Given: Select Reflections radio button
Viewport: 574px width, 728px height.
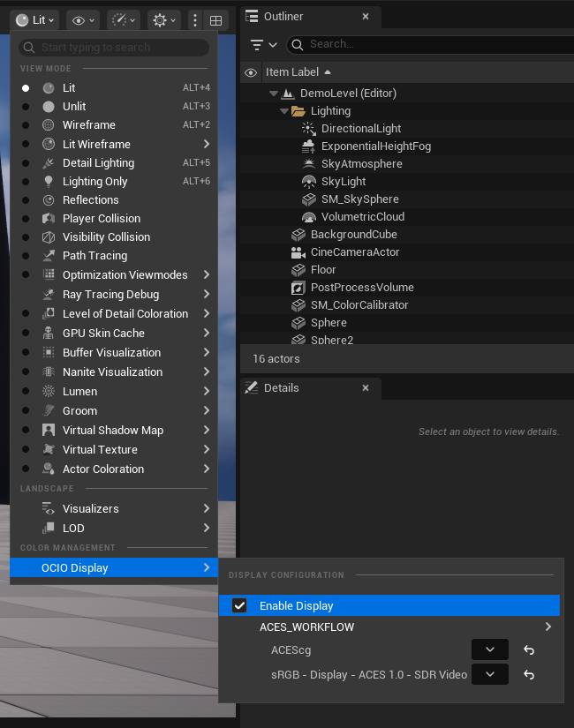Looking at the screenshot, I should [26, 200].
